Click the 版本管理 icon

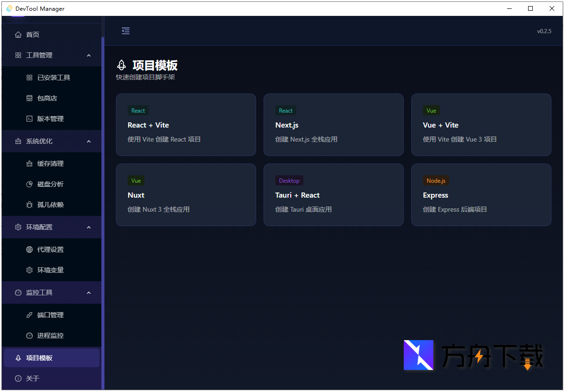pyautogui.click(x=29, y=119)
